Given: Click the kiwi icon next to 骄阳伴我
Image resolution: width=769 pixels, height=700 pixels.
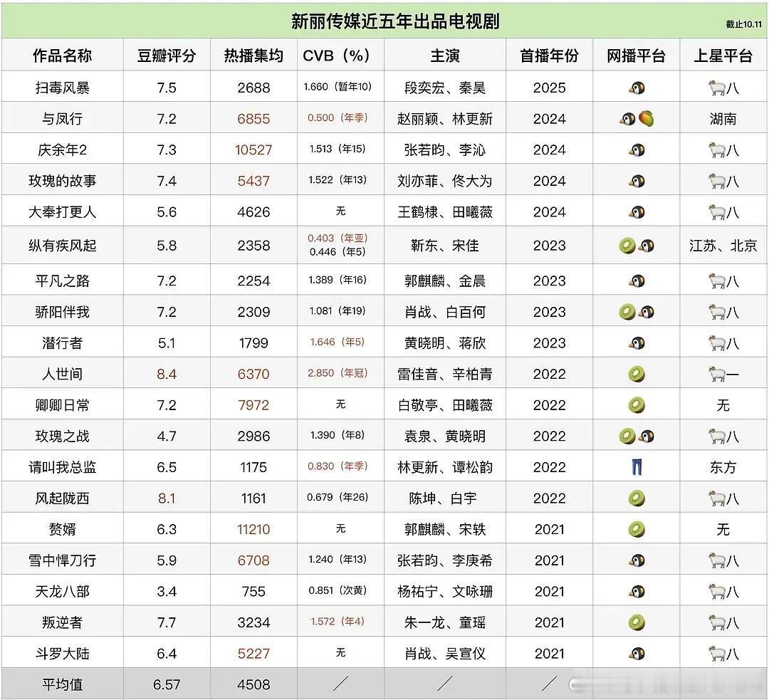Looking at the screenshot, I should pyautogui.click(x=626, y=311).
